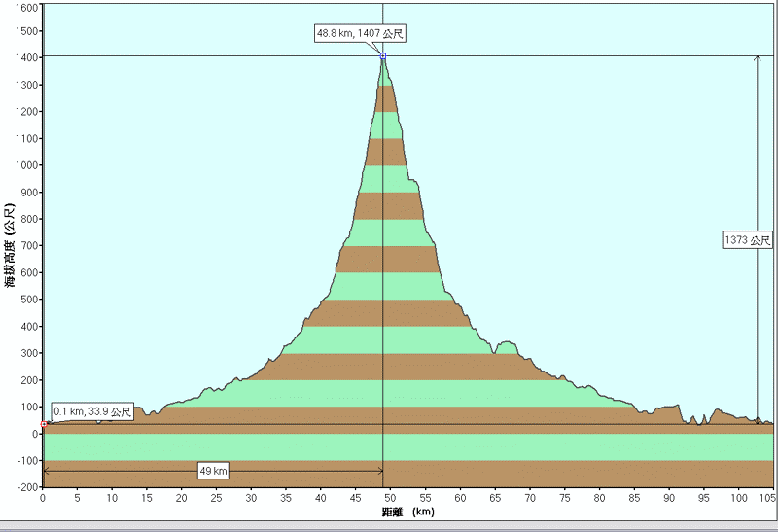Click the 0 tick on the elevation axis
778x532 pixels.
click(x=34, y=434)
